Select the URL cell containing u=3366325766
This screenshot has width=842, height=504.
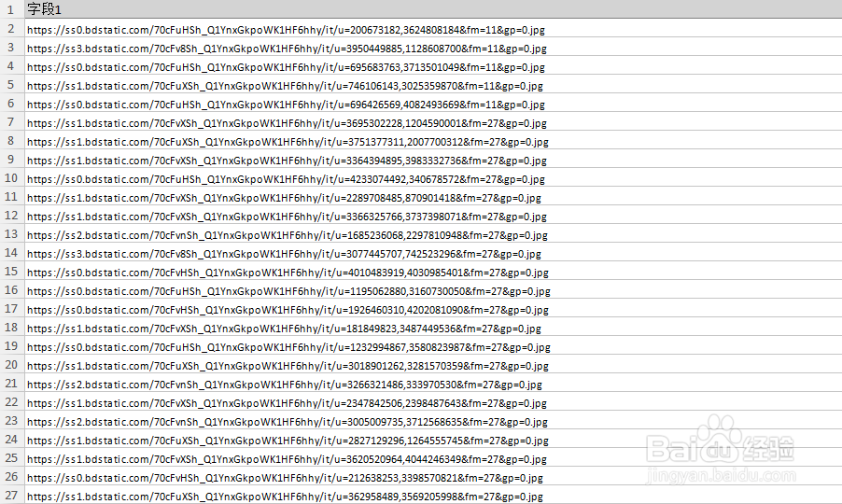pyautogui.click(x=433, y=215)
